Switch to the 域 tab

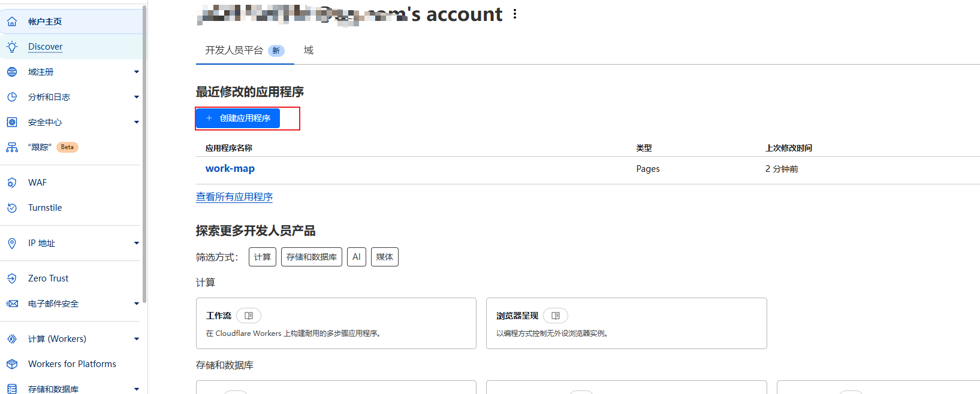point(309,50)
